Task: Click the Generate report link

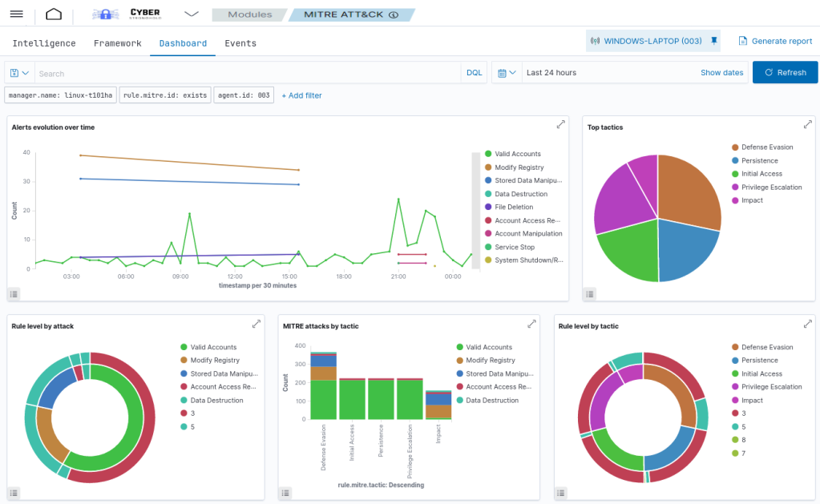Action: coord(774,41)
